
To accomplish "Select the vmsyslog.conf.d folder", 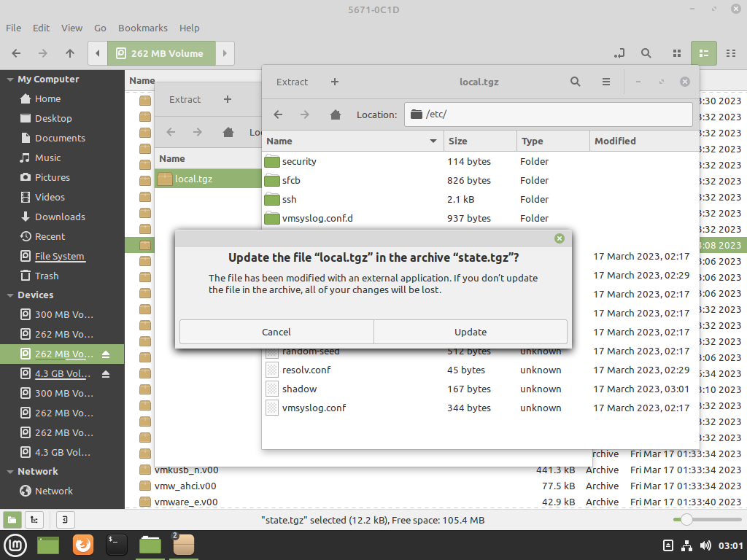I will click(x=480, y=219).
